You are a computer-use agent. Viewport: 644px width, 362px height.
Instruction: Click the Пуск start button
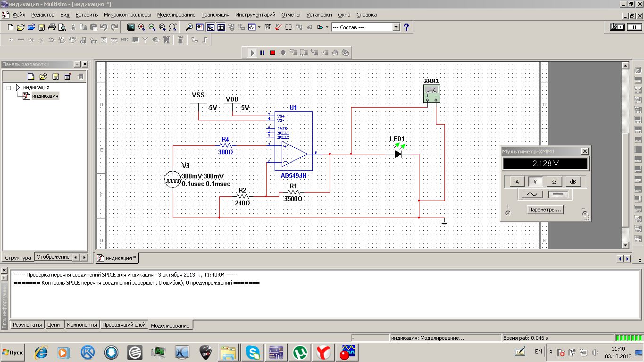click(x=13, y=352)
